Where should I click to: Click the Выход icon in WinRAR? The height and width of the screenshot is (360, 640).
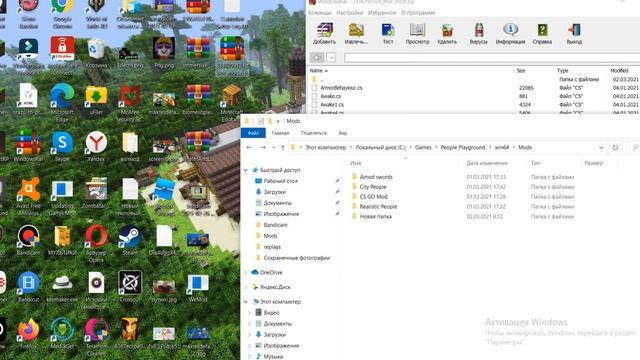574,33
